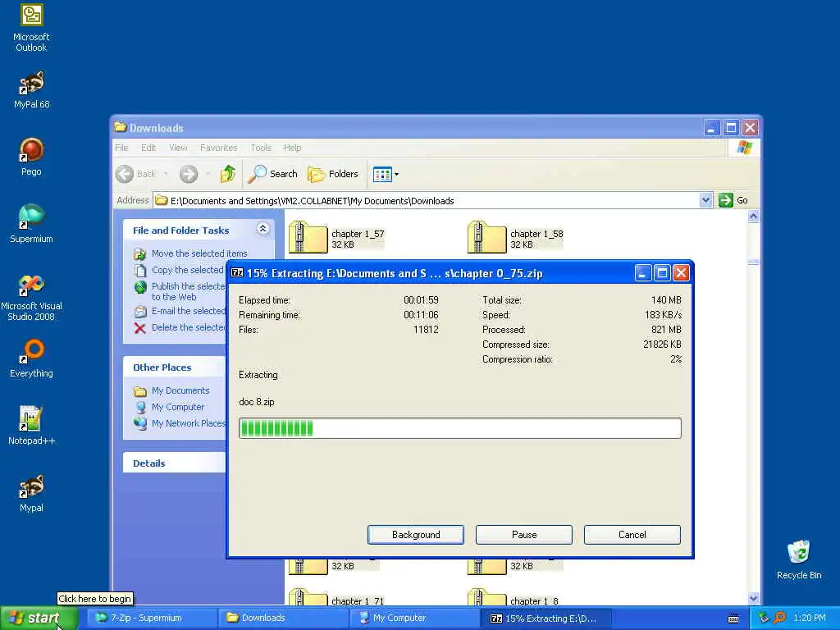Open the Edit menu

(148, 148)
